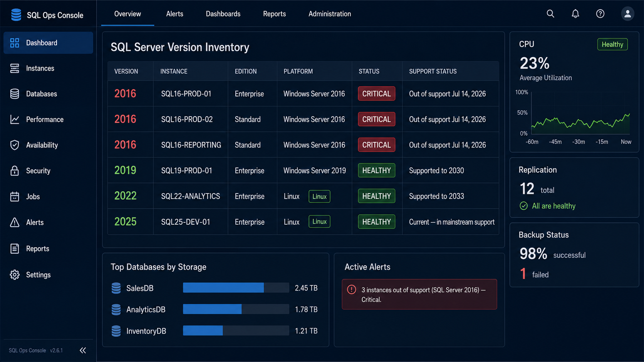644x362 pixels.
Task: Click version 2025 in inventory table
Action: (x=125, y=222)
